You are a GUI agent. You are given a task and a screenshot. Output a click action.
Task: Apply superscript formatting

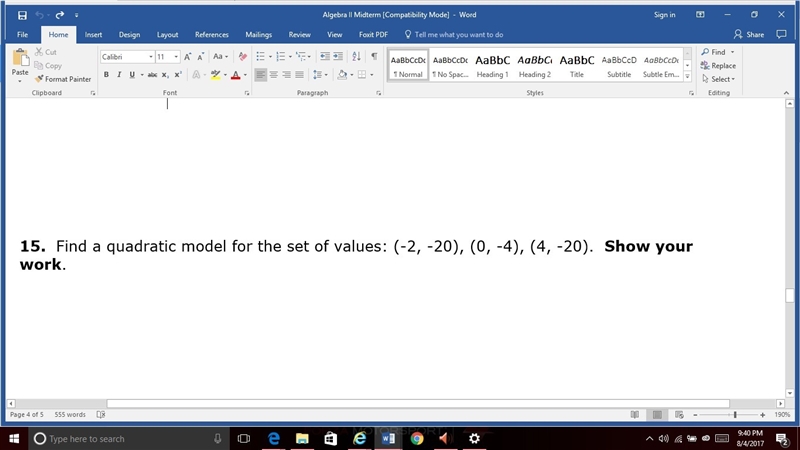178,74
